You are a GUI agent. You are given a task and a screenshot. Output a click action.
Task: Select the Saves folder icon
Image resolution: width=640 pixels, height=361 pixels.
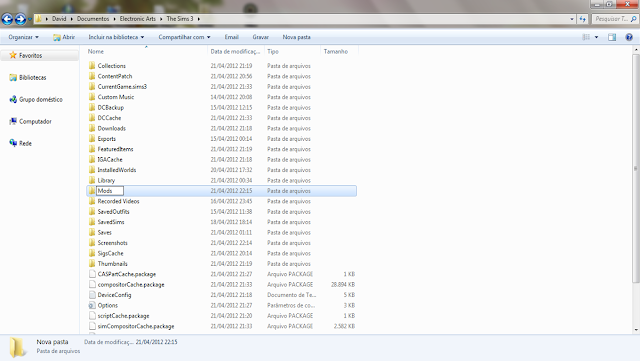(x=92, y=232)
